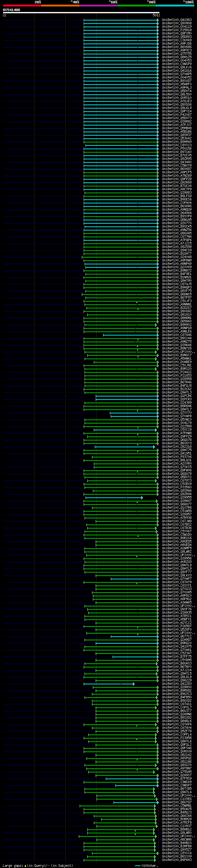Select the UniRef100_Q41616 label

pos(176,71)
